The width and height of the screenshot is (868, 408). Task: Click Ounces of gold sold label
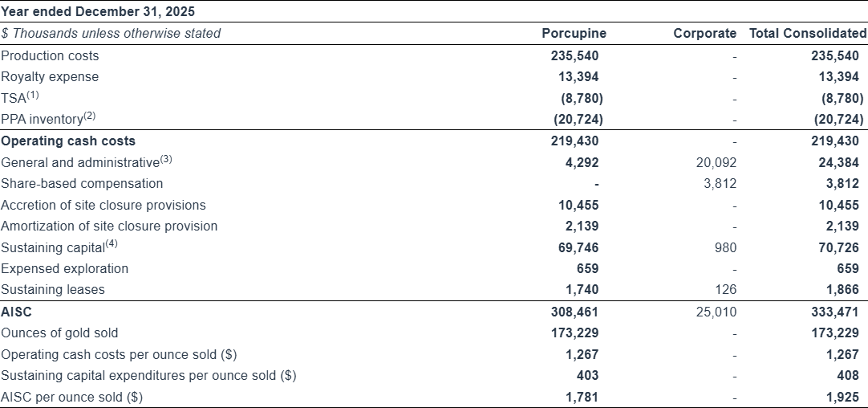click(x=59, y=333)
